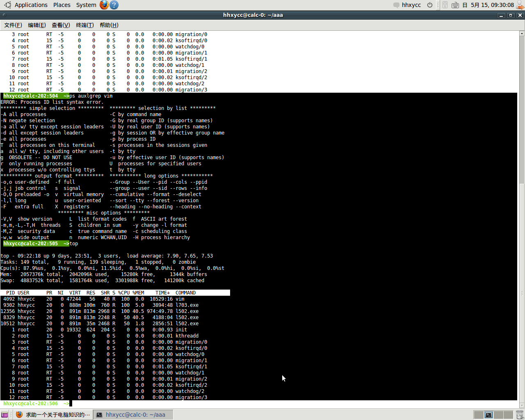Select the active workspace showing the terminal
The height and width of the screenshot is (420, 525).
click(488, 415)
